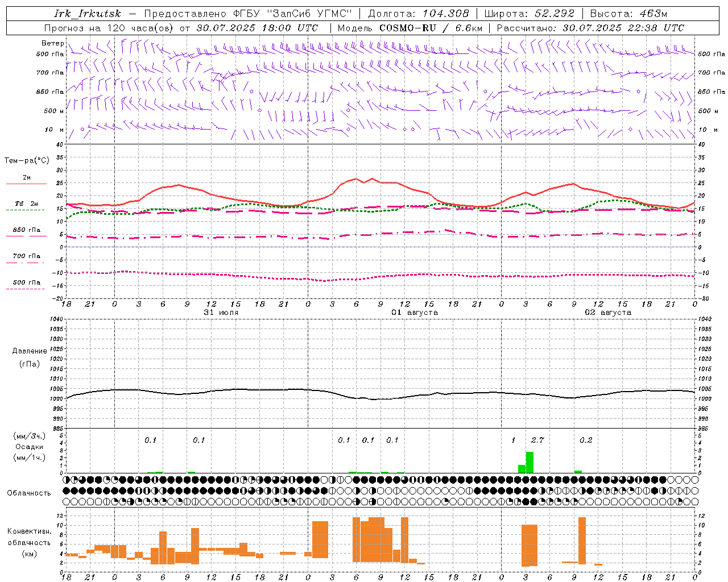This screenshot has height=582, width=728.
Task: Click the "Тем-ра(°C)" temperature label
Action: [x=27, y=161]
